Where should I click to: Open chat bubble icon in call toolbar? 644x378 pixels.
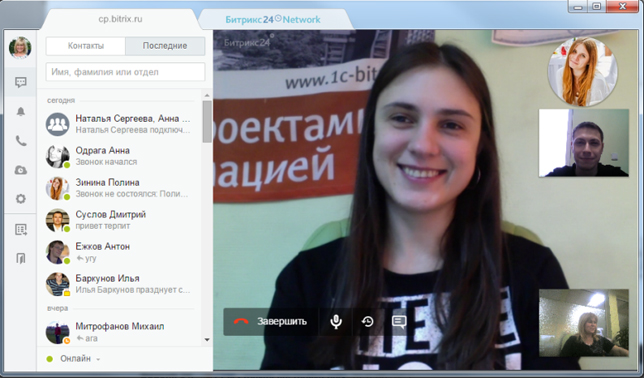pyautogui.click(x=399, y=321)
